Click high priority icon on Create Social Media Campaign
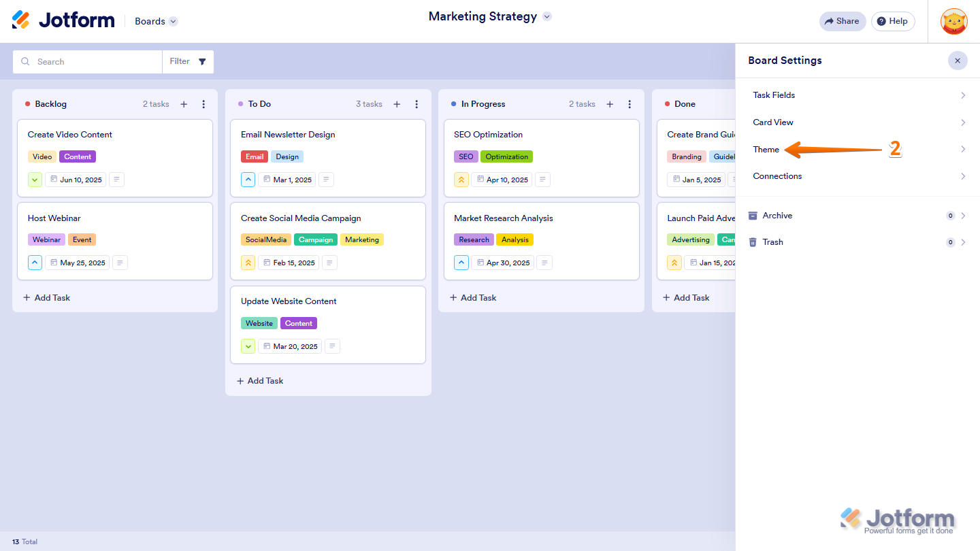 248,263
